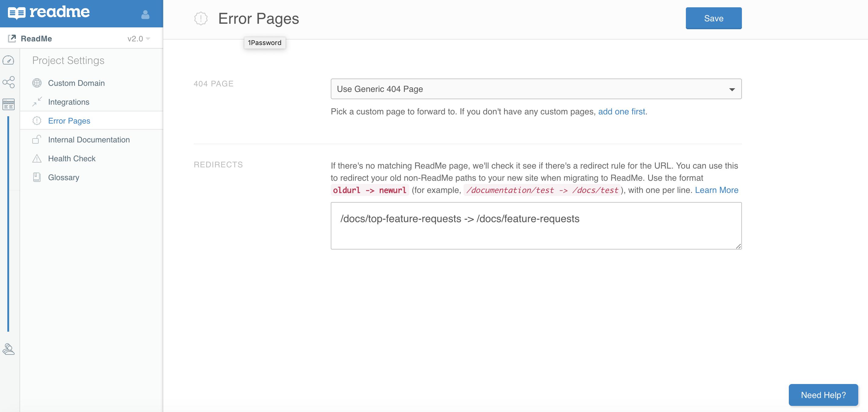Open the Learn More link
Screen dimensions: 868x412
coord(716,190)
